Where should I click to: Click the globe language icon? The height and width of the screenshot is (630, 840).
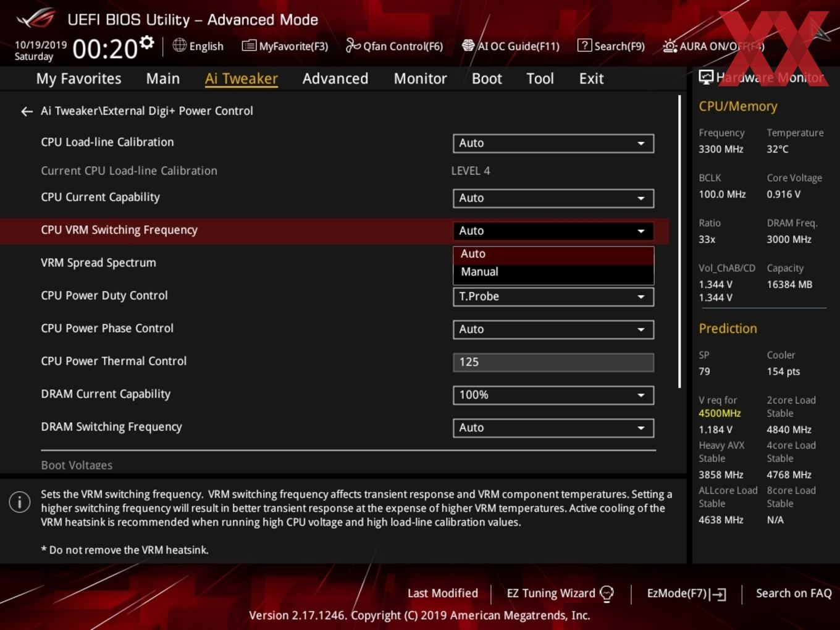179,45
